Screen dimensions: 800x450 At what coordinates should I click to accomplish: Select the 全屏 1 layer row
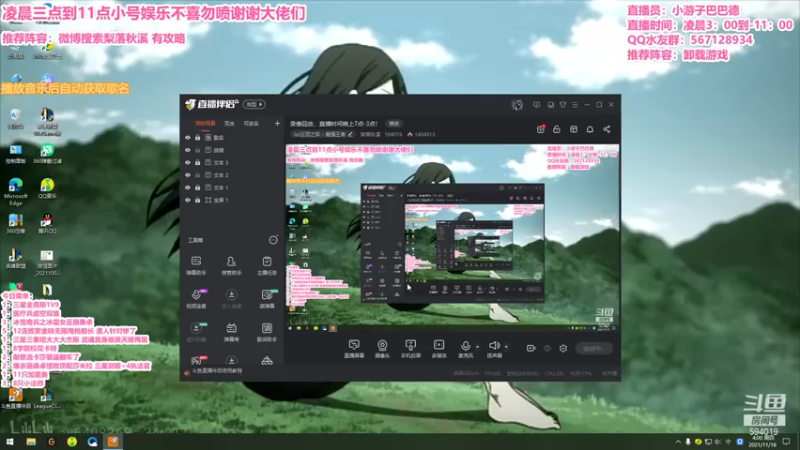pyautogui.click(x=232, y=200)
